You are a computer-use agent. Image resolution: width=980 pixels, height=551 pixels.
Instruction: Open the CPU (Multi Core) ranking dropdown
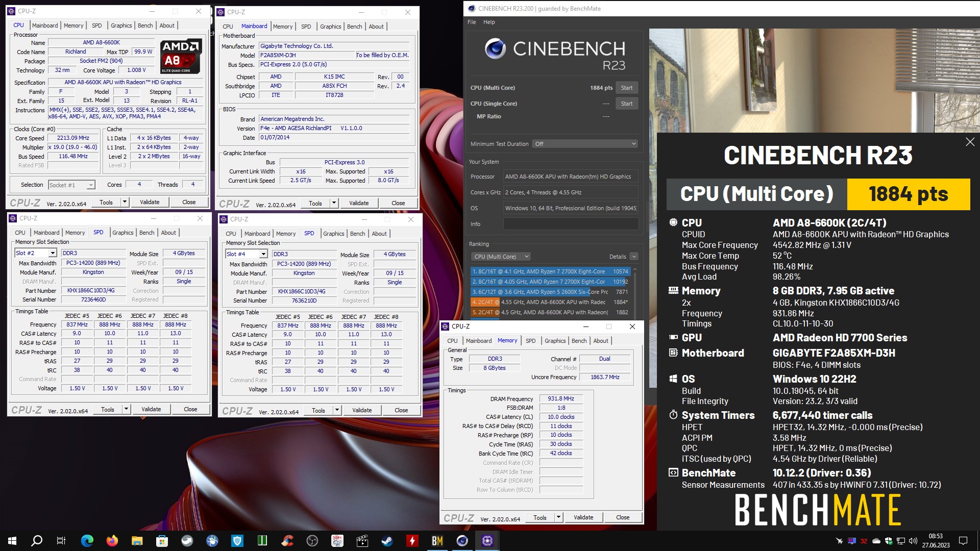pyautogui.click(x=501, y=257)
